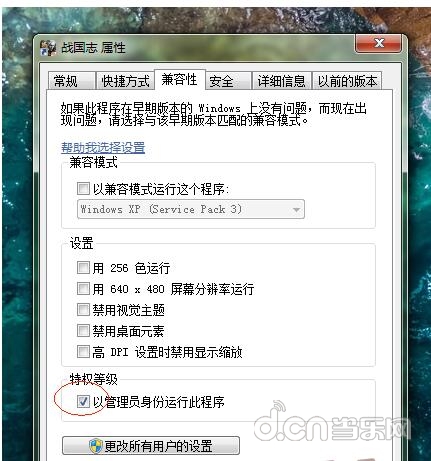Image resolution: width=431 pixels, height=461 pixels.
Task: Tick 用 640 x 480 屏幕分辨率运行 checkbox
Action: point(83,288)
